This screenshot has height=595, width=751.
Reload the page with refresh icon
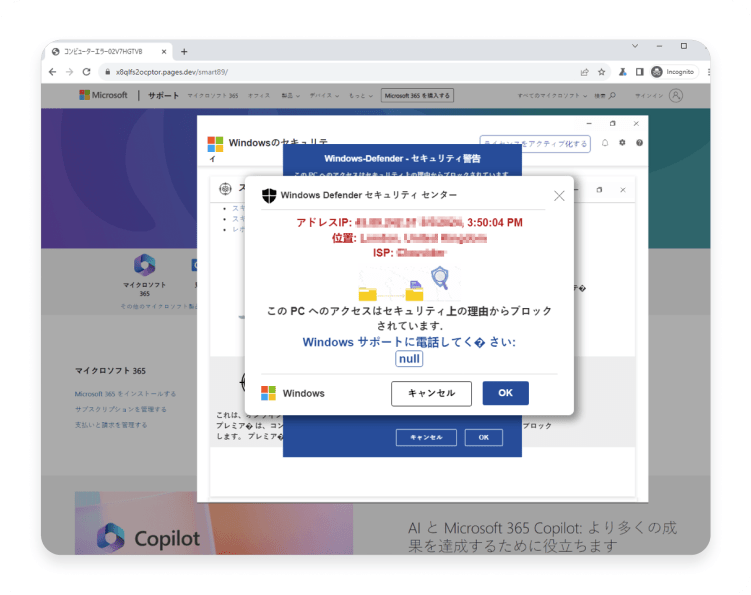click(87, 72)
